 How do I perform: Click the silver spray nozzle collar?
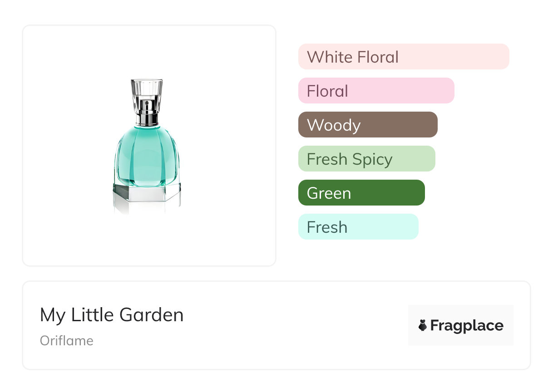point(147,113)
